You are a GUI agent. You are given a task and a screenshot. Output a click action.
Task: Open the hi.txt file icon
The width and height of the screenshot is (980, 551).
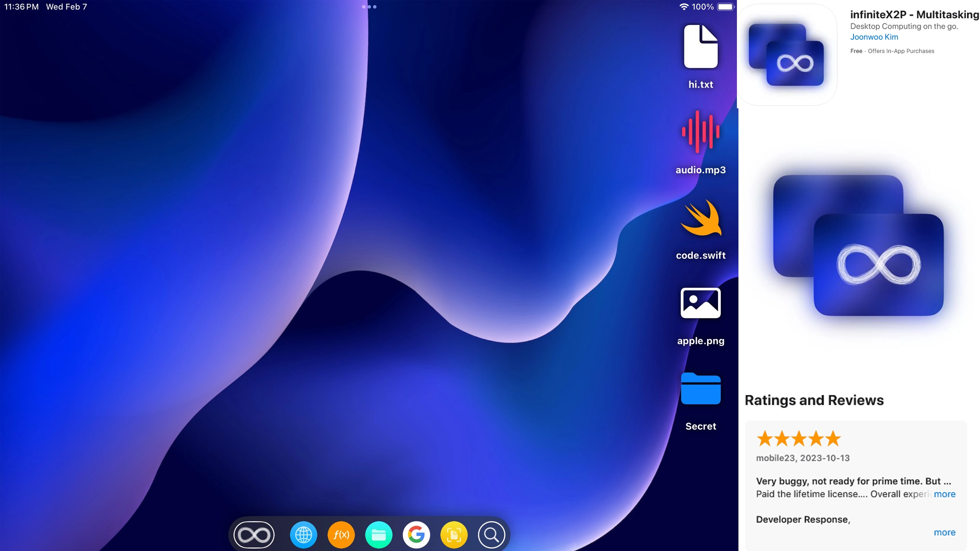701,46
